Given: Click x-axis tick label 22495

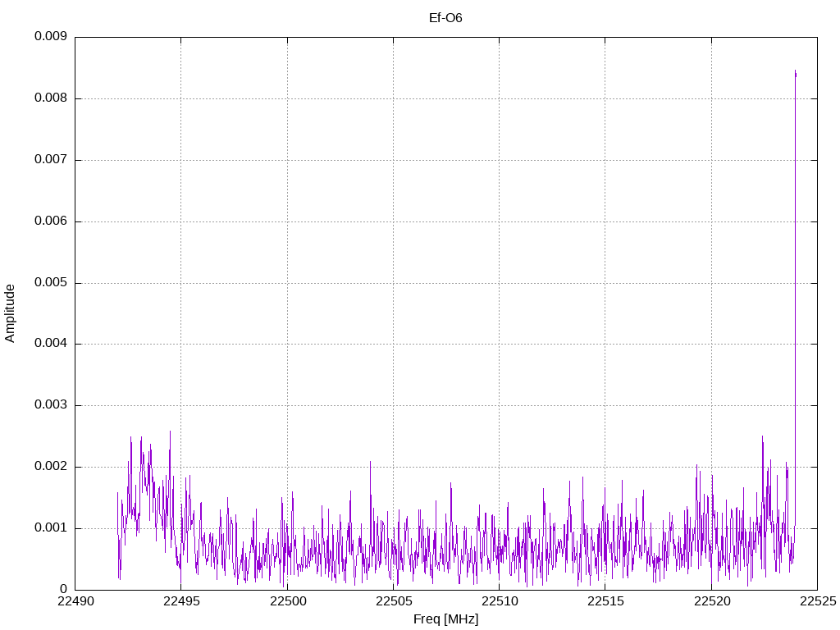Looking at the screenshot, I should click(x=181, y=601).
